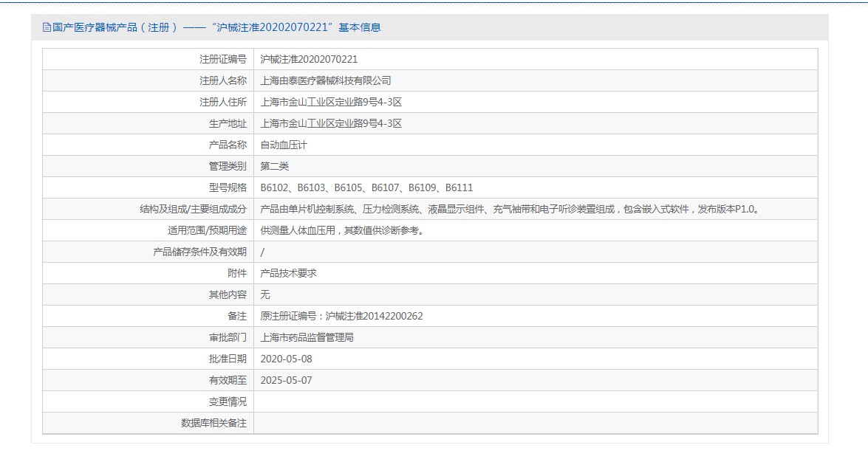This screenshot has height=462, width=868.
Task: Click the 数据库相关备注 label
Action: click(x=213, y=423)
